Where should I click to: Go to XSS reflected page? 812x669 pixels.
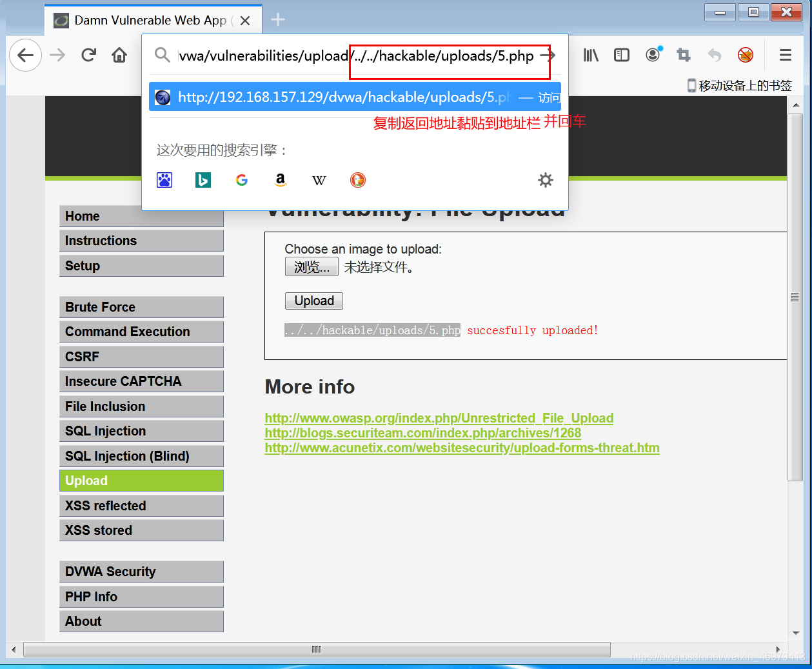[x=141, y=506]
